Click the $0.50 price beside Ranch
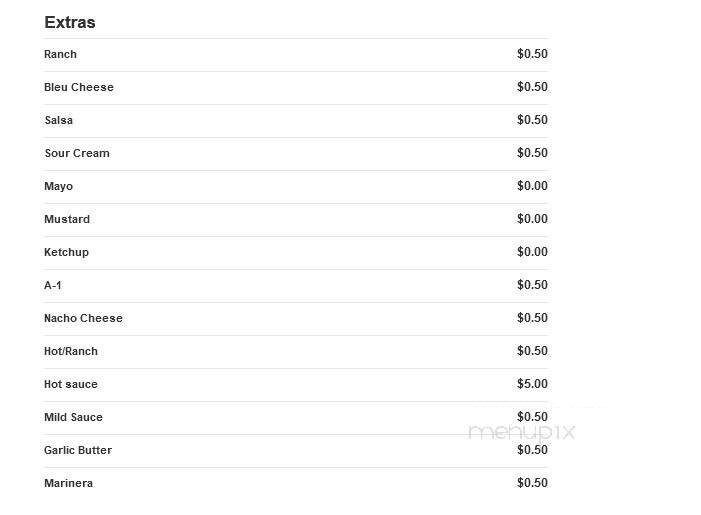Screen dimensions: 701x515 532,54
